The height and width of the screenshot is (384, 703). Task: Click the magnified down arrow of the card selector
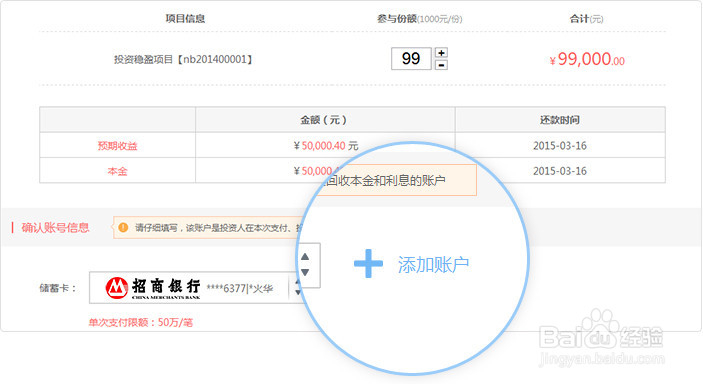click(x=305, y=272)
